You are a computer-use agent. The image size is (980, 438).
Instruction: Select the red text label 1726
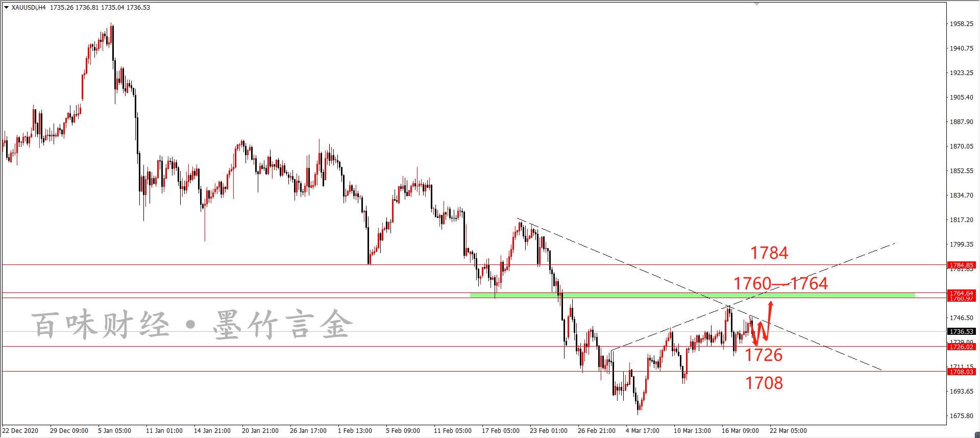(x=764, y=355)
